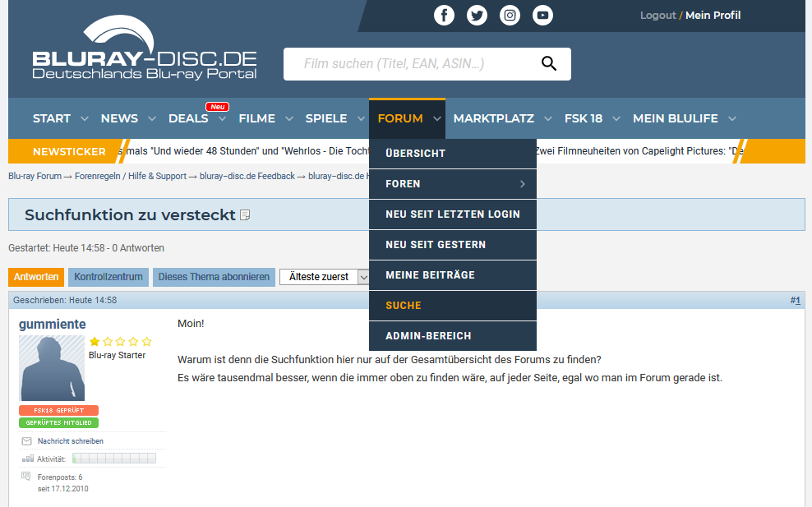Click the Logout link
Screen dimensions: 812x507
tap(657, 16)
